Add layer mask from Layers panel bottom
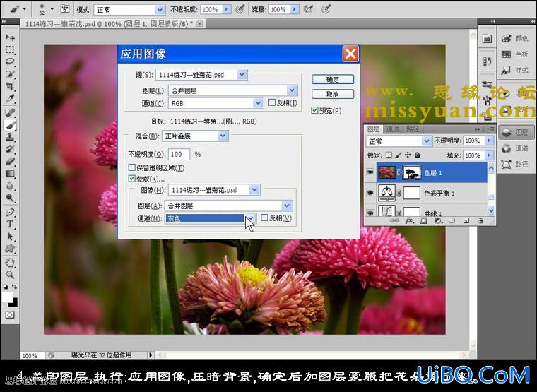Viewport: 537px width, 392px height. pyautogui.click(x=423, y=221)
